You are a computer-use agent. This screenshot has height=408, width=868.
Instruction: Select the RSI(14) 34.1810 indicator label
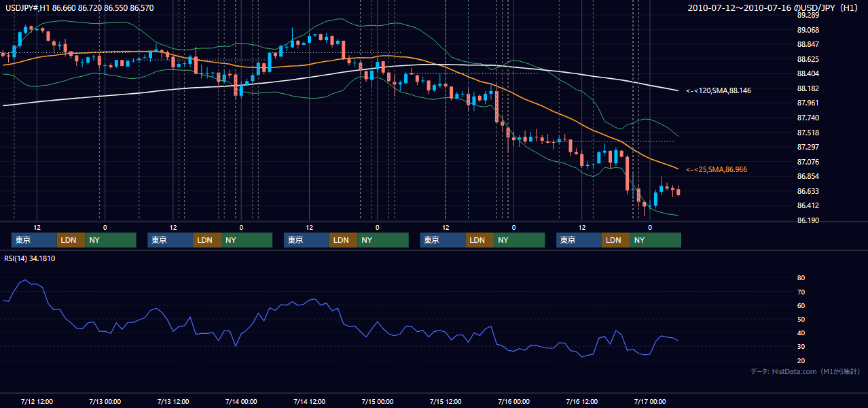pos(30,258)
